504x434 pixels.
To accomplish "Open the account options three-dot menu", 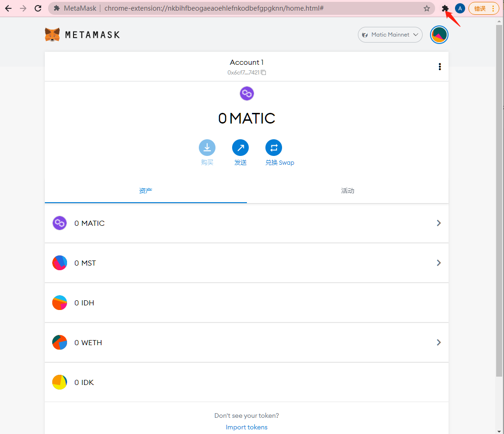I will coord(439,67).
